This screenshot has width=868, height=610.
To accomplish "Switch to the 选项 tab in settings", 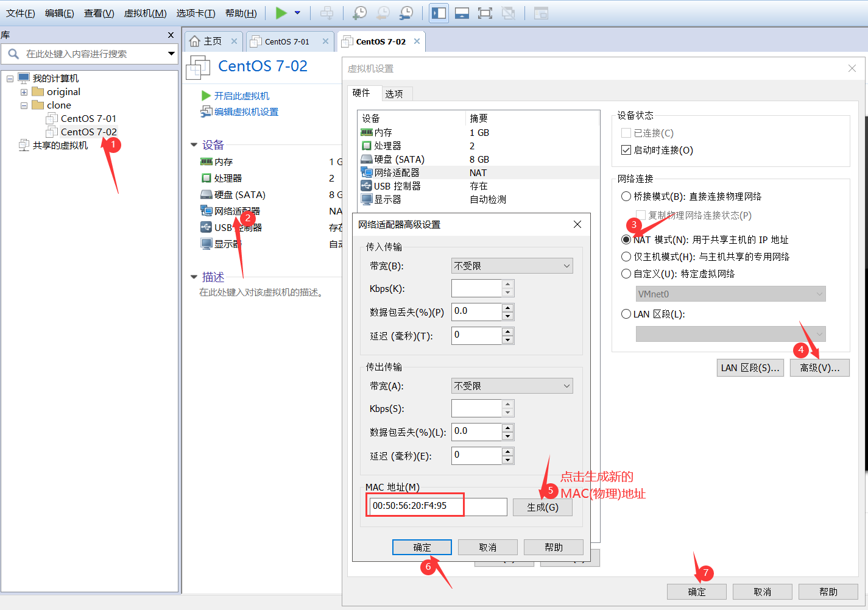I will [x=394, y=94].
